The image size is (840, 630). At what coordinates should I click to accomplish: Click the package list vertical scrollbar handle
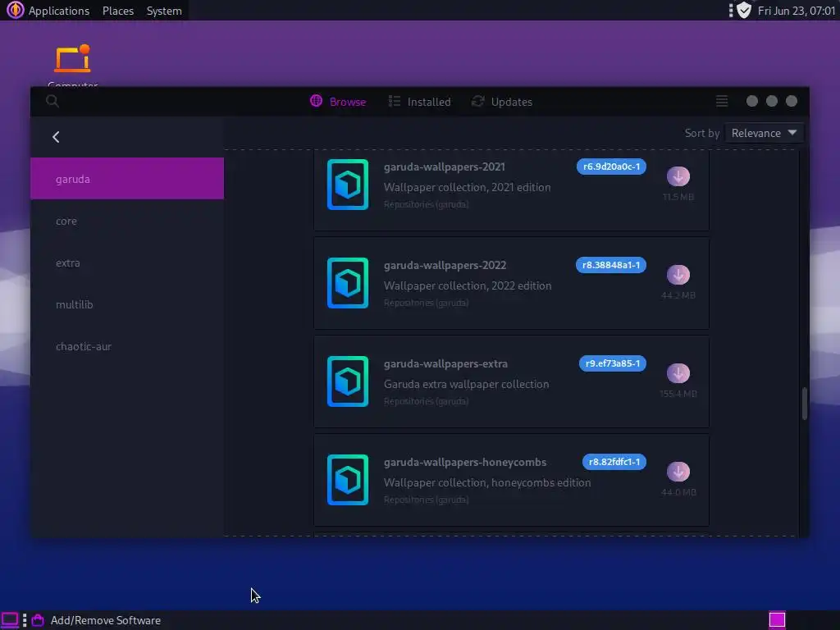804,404
